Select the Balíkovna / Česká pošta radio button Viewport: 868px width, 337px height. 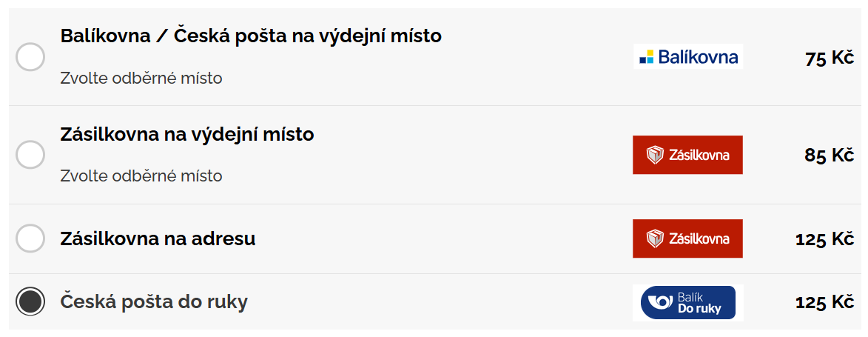click(x=30, y=57)
